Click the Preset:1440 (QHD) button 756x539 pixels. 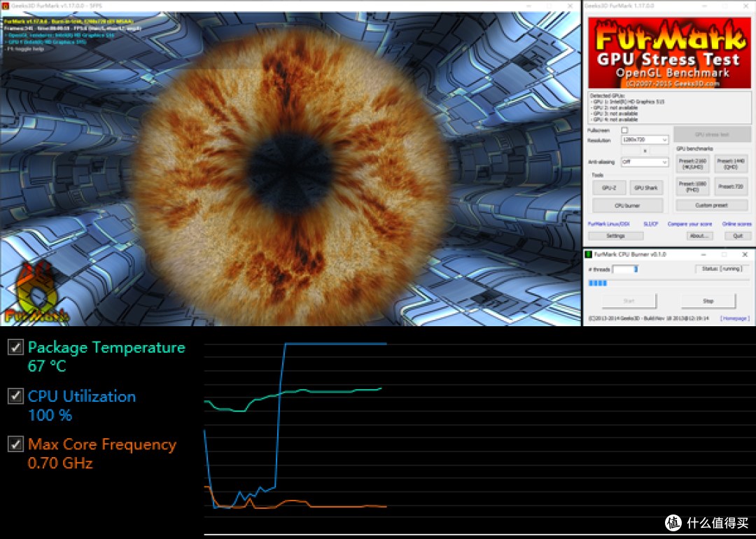pos(731,164)
